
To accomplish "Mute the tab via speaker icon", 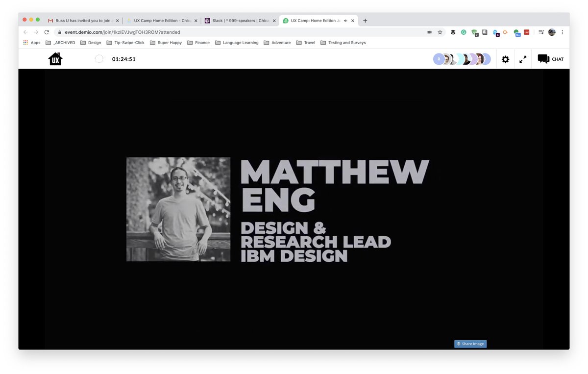I will pyautogui.click(x=345, y=21).
